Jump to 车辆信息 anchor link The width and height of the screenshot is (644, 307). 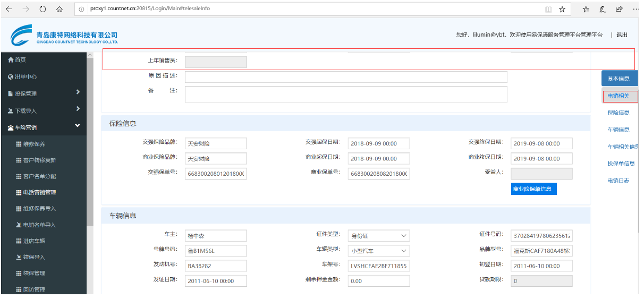coord(618,130)
